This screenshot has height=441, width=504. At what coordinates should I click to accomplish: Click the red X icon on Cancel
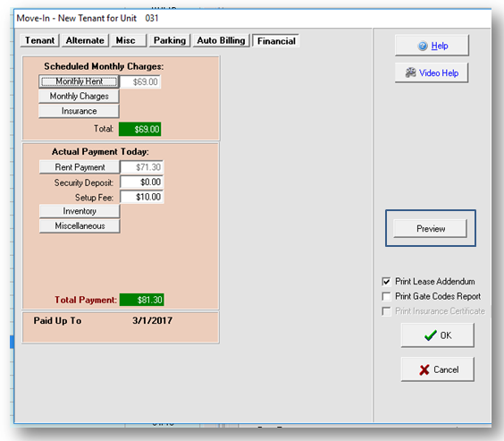(x=424, y=370)
